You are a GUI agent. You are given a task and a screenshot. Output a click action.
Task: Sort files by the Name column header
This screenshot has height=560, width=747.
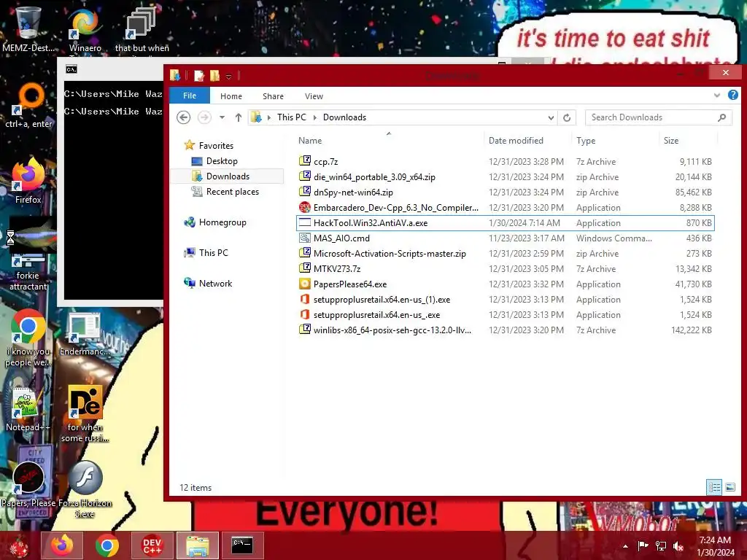[x=389, y=141]
